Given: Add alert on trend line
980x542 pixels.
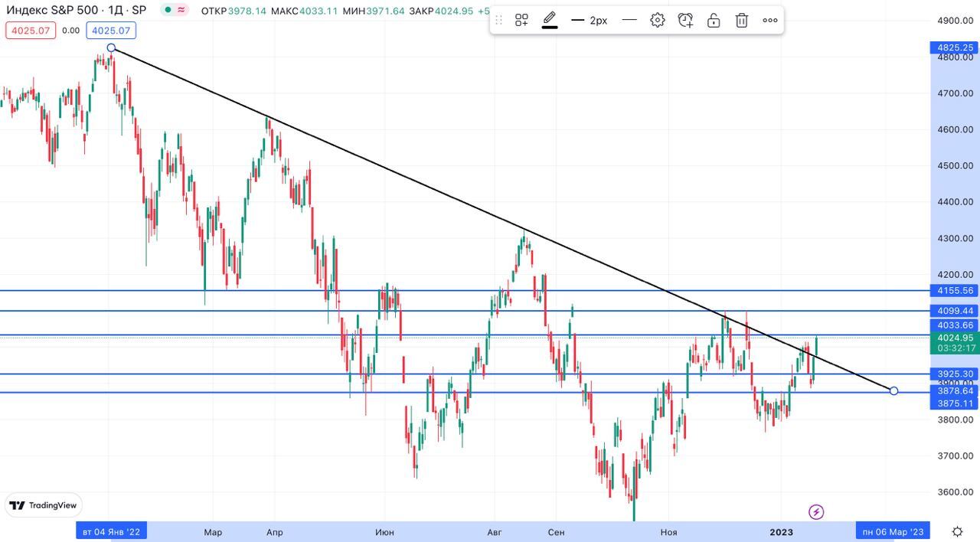Looking at the screenshot, I should 686,21.
